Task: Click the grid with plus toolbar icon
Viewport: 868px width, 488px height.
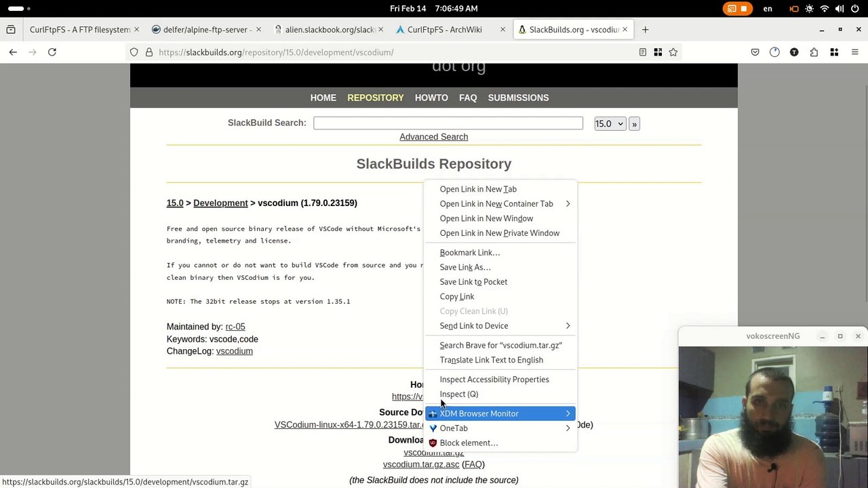Action: 834,52
